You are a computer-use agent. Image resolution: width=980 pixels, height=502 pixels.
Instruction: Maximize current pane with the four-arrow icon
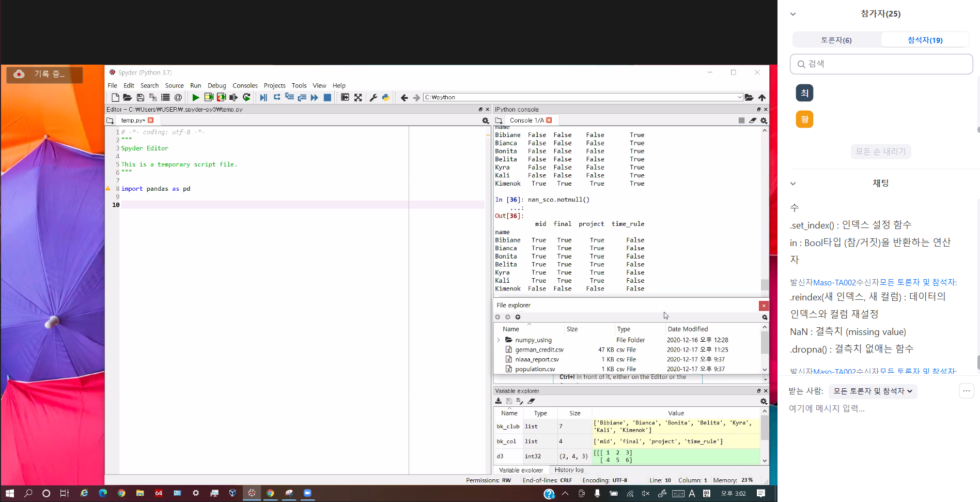(x=358, y=97)
